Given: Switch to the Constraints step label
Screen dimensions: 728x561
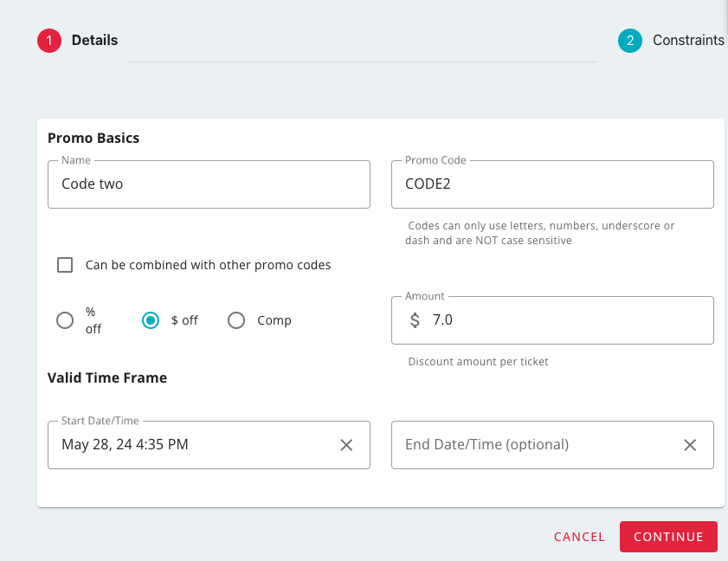Looking at the screenshot, I should click(x=688, y=41).
